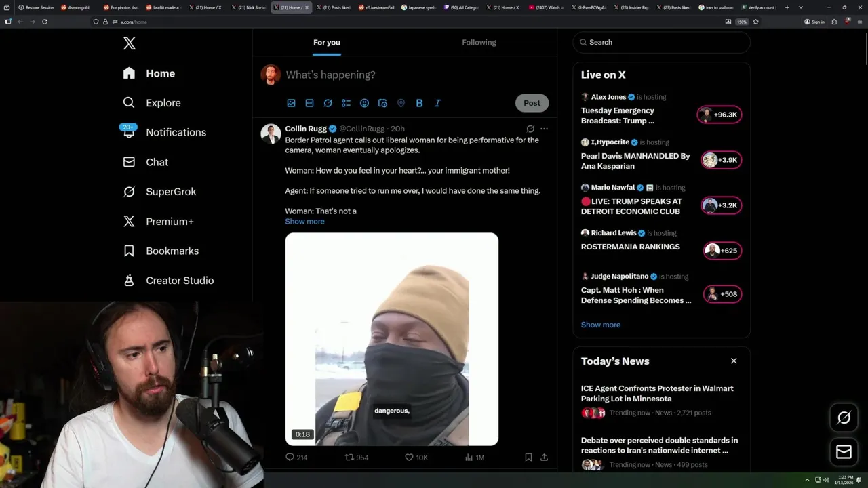Open ROSTERMANIA RANKINGS live broadcast
The image size is (868, 488).
[630, 247]
